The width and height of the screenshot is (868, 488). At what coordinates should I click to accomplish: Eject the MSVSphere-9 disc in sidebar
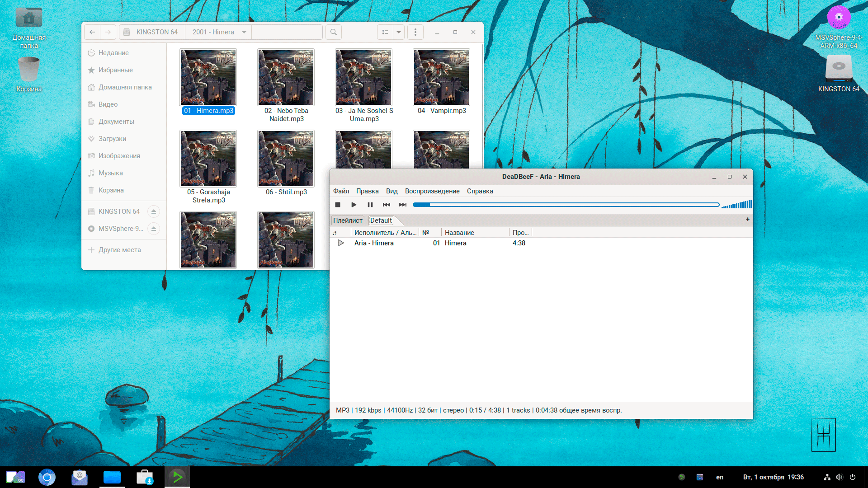coord(154,229)
